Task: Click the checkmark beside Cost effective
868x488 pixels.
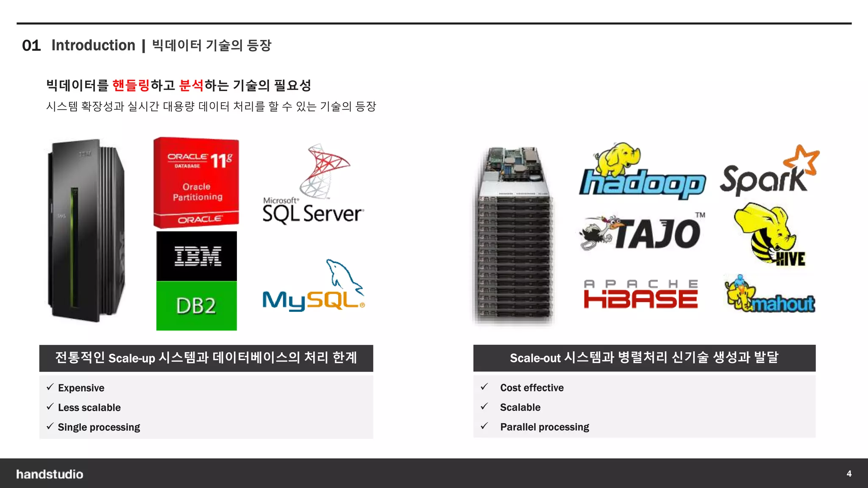Action: (484, 387)
